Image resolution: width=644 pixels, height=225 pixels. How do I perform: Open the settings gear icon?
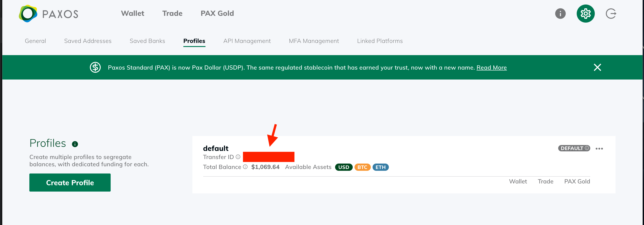coord(586,14)
